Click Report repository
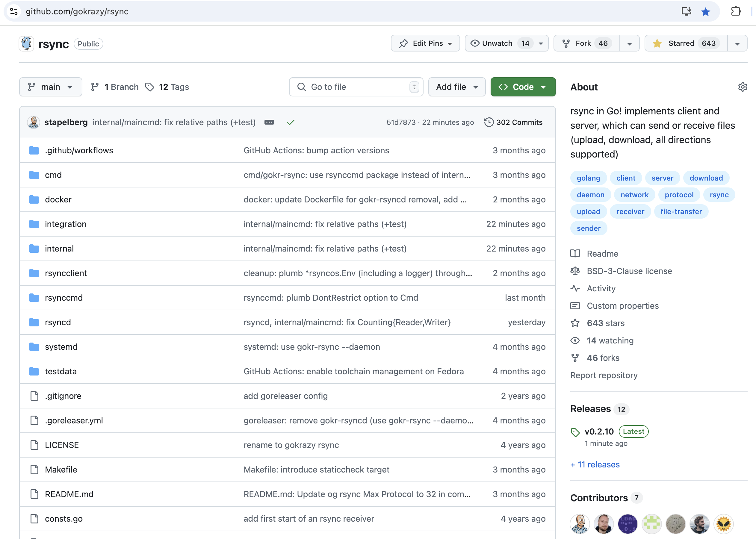The width and height of the screenshot is (756, 539). [604, 375]
